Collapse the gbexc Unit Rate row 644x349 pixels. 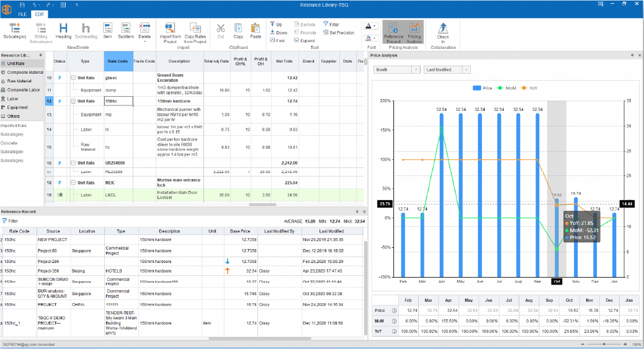point(73,77)
